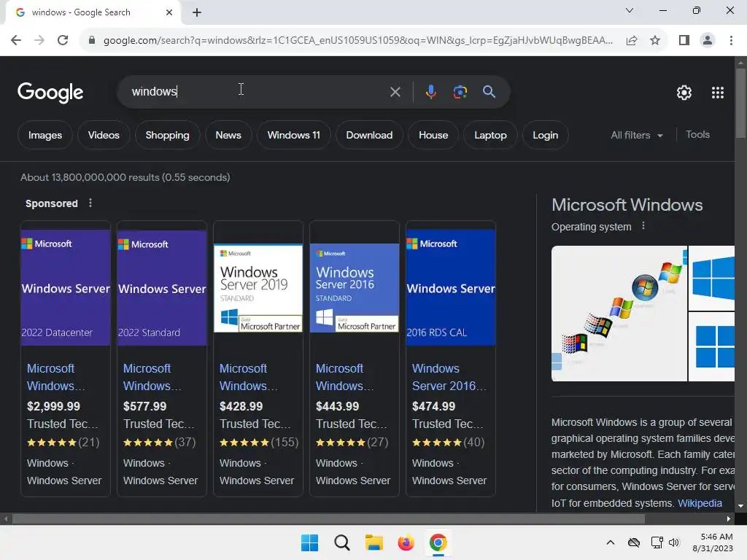This screenshot has height=560, width=747.
Task: Open Google quick settings gear
Action: 684,93
